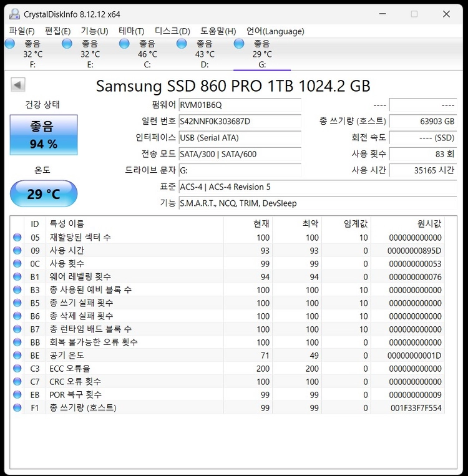Click status icon for C7 CRC 오류 횟수

coord(17,381)
